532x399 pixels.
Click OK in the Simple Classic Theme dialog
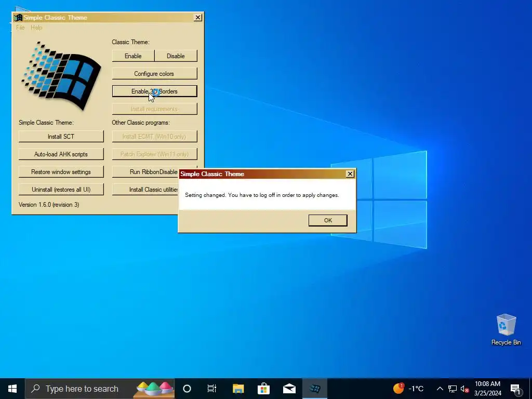pyautogui.click(x=328, y=220)
